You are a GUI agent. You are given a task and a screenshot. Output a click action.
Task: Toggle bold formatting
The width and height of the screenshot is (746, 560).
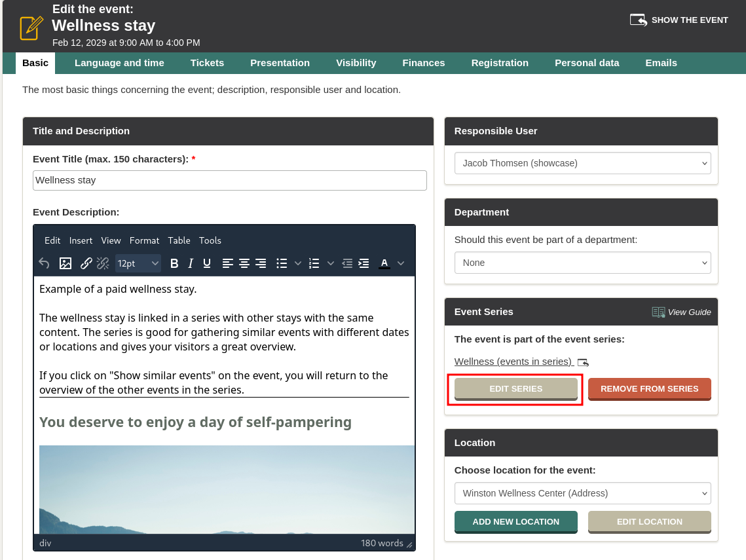(x=174, y=263)
